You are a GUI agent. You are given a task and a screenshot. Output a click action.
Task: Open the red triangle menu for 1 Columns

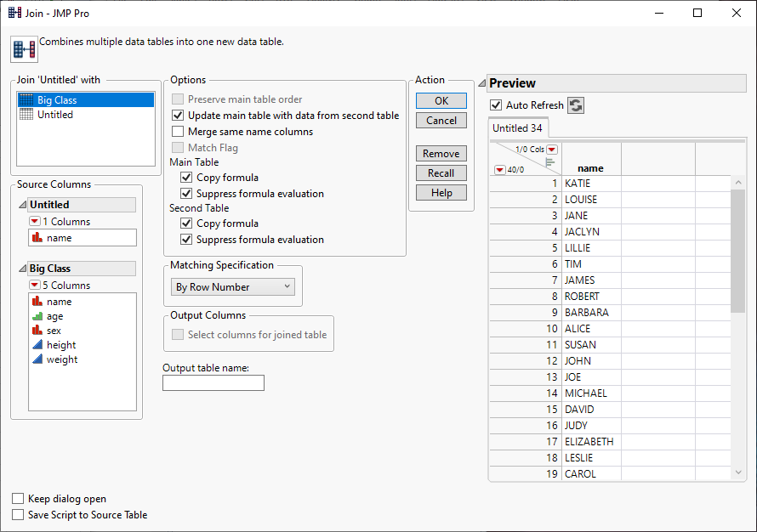click(x=35, y=222)
